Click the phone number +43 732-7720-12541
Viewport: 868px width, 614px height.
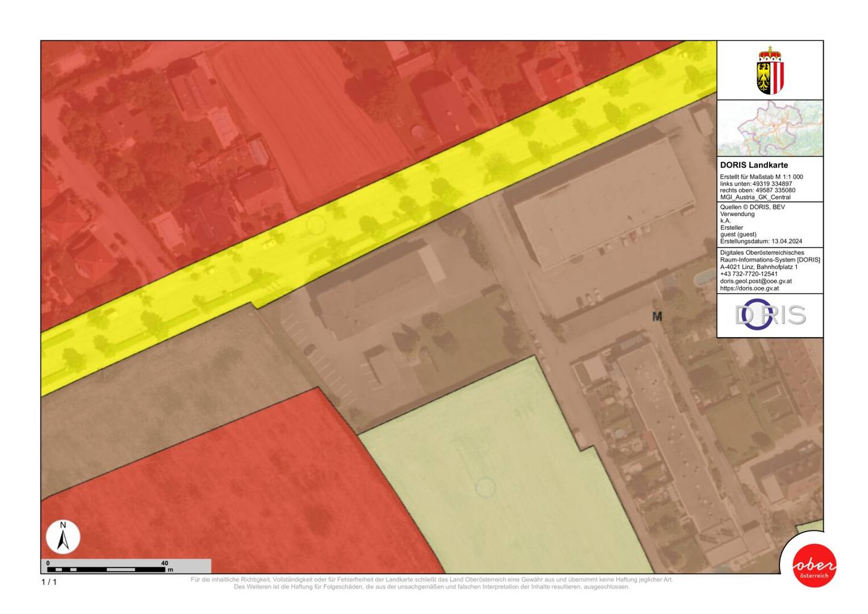point(749,274)
